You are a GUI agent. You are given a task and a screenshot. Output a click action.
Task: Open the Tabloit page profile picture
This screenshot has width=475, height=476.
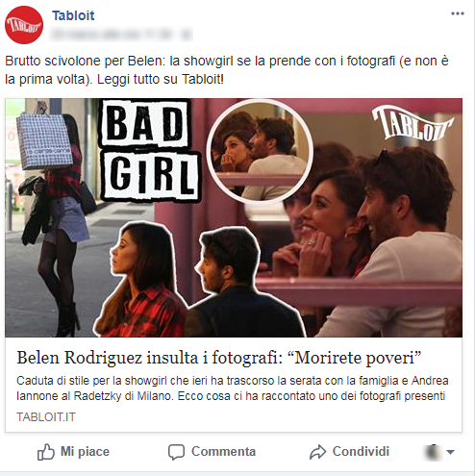(x=24, y=25)
